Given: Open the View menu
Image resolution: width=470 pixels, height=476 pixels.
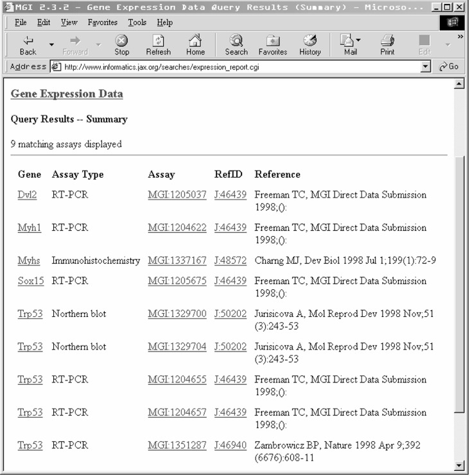Looking at the screenshot, I should tap(69, 22).
